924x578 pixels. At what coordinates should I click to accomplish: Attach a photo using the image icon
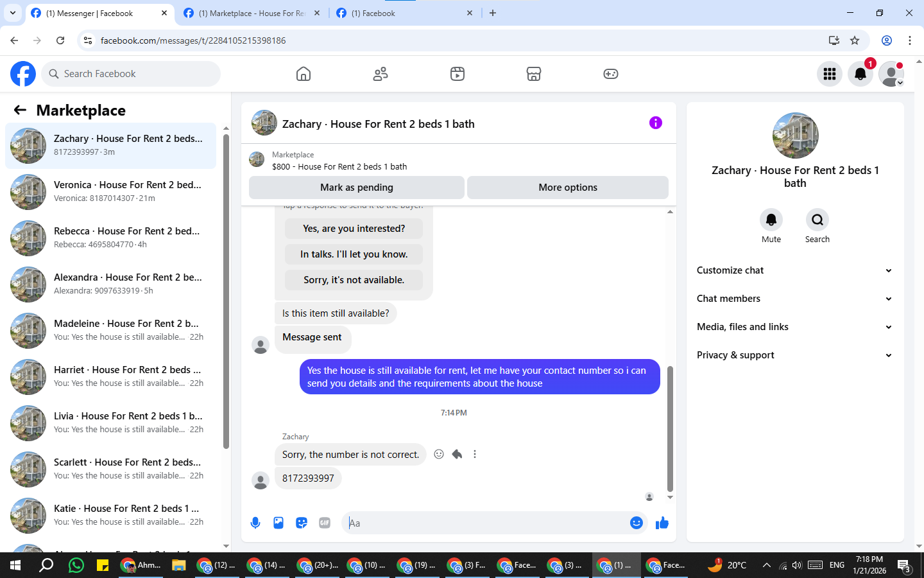tap(278, 523)
